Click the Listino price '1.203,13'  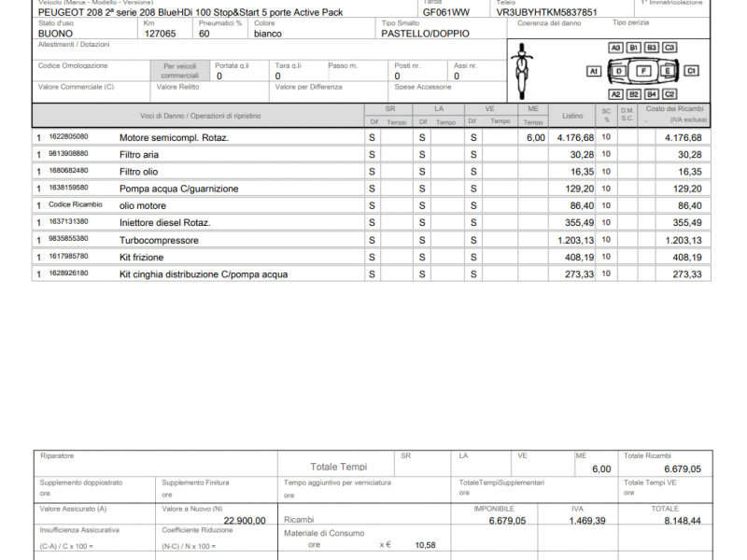(576, 241)
